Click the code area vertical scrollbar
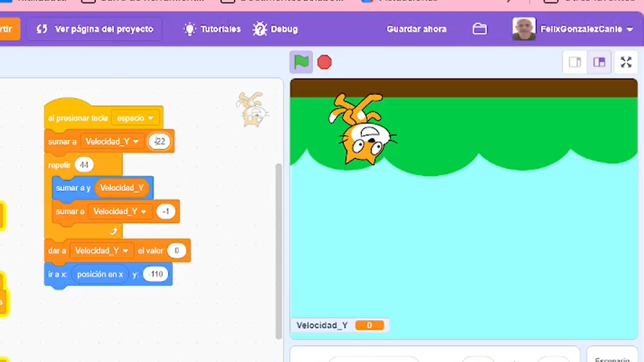This screenshot has height=362, width=644. [278, 251]
